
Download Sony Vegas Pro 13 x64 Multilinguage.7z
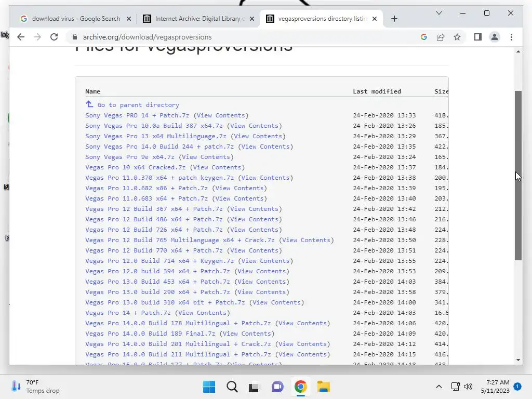coord(156,136)
